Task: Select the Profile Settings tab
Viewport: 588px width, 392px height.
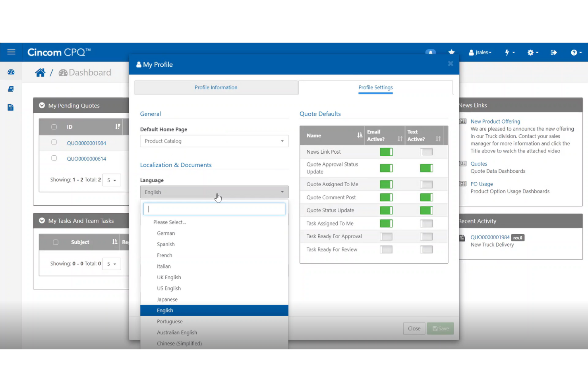Action: pyautogui.click(x=375, y=87)
